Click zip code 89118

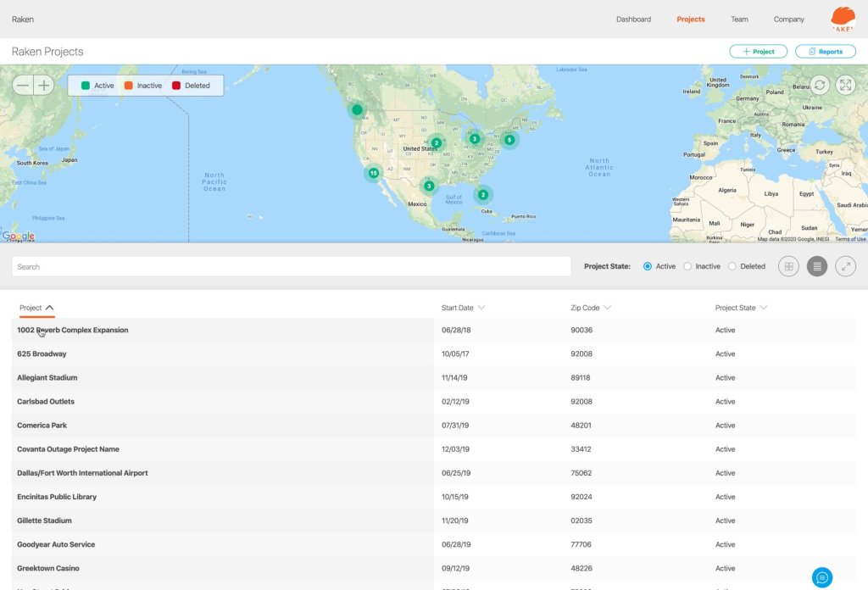tap(580, 377)
